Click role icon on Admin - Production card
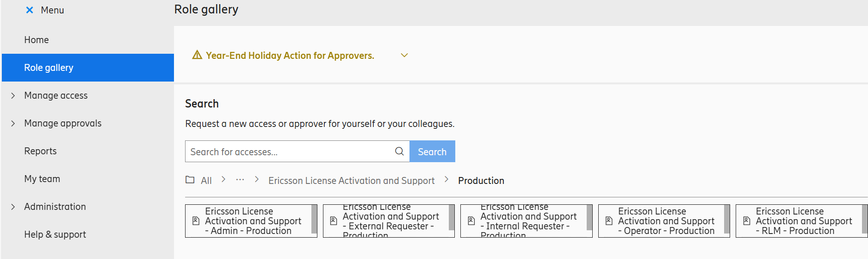This screenshot has width=868, height=259. click(x=196, y=221)
